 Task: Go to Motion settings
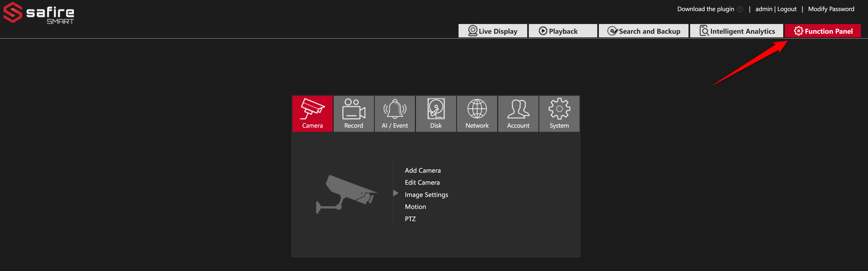pos(415,207)
